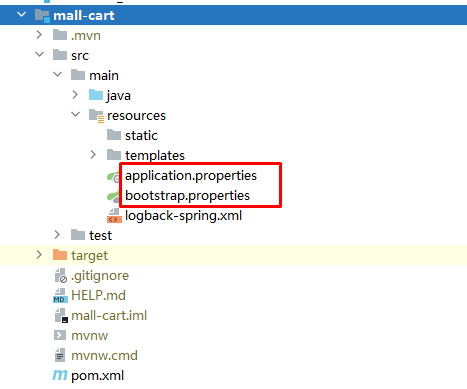The height and width of the screenshot is (389, 467).
Task: Click the mvnw.cmd file icon
Action: coord(60,355)
